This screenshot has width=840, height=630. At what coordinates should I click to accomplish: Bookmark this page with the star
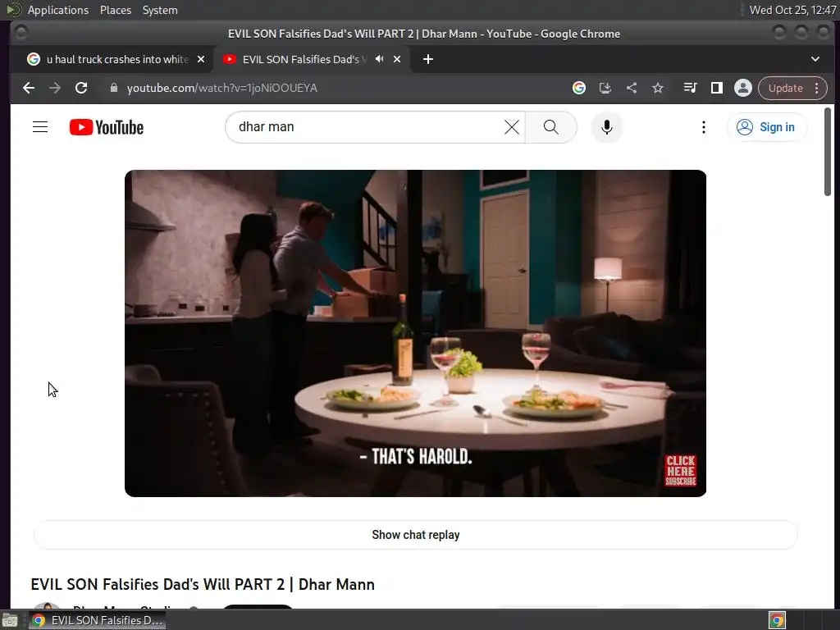(658, 88)
